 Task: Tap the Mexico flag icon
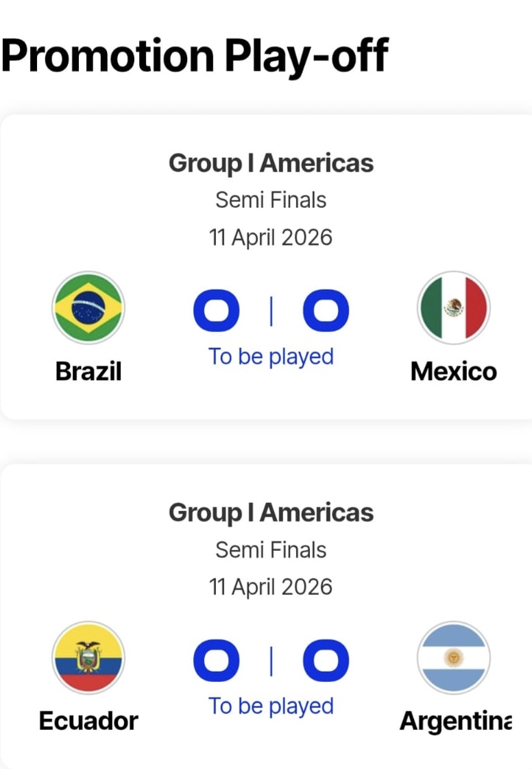(x=453, y=308)
